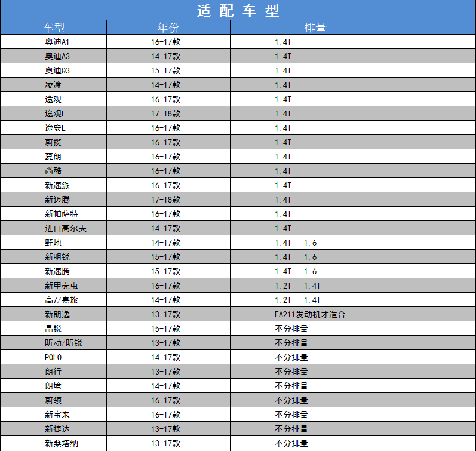Select the 新帕萨特 model cell

(x=53, y=214)
